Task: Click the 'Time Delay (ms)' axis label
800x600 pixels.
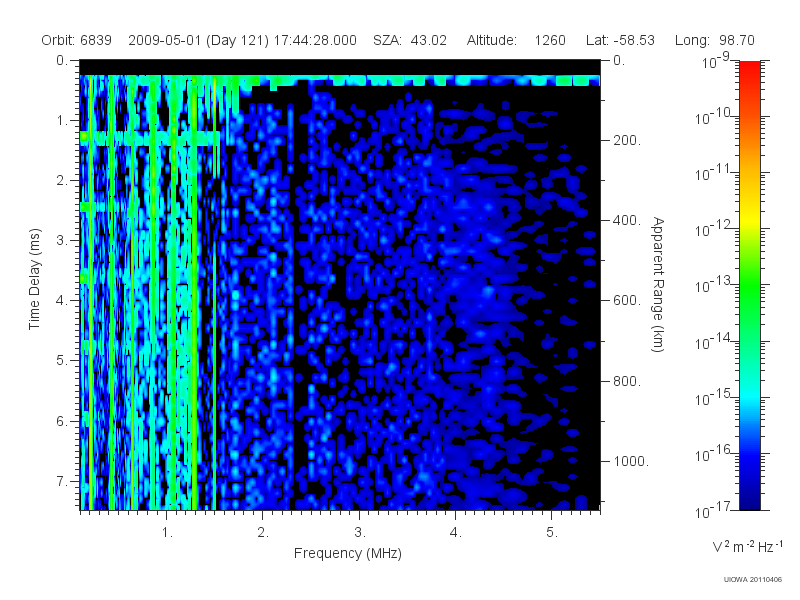Action: 34,279
